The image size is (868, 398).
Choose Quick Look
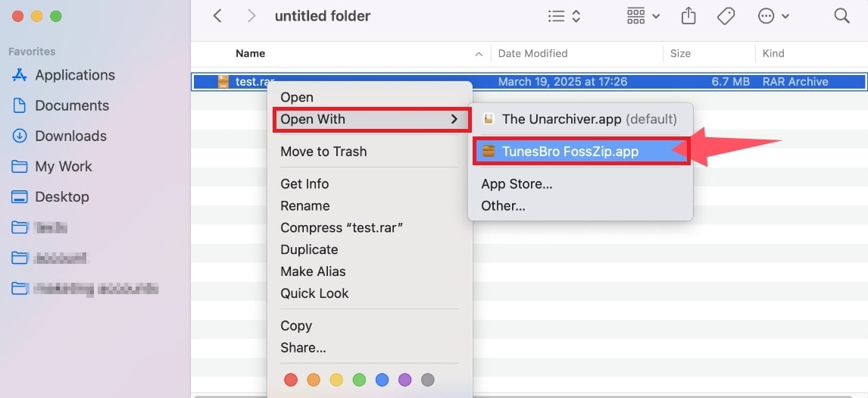(x=314, y=293)
